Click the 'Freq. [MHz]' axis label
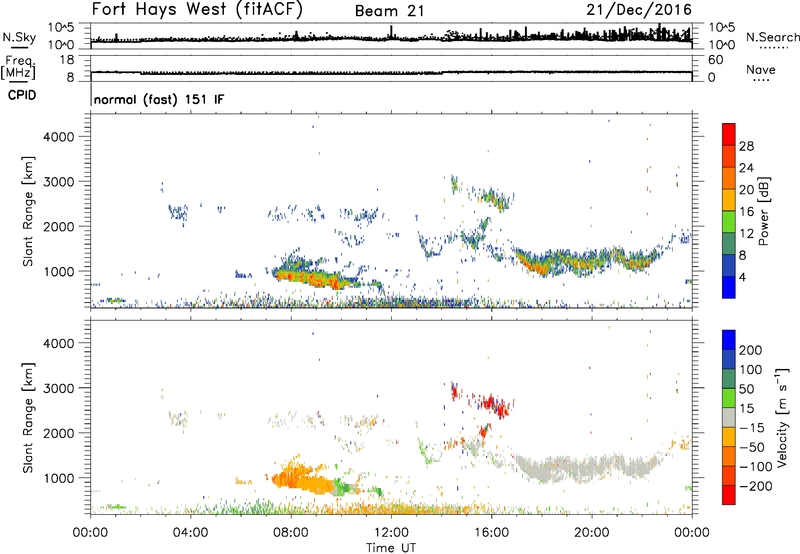The image size is (800, 554). [18, 67]
